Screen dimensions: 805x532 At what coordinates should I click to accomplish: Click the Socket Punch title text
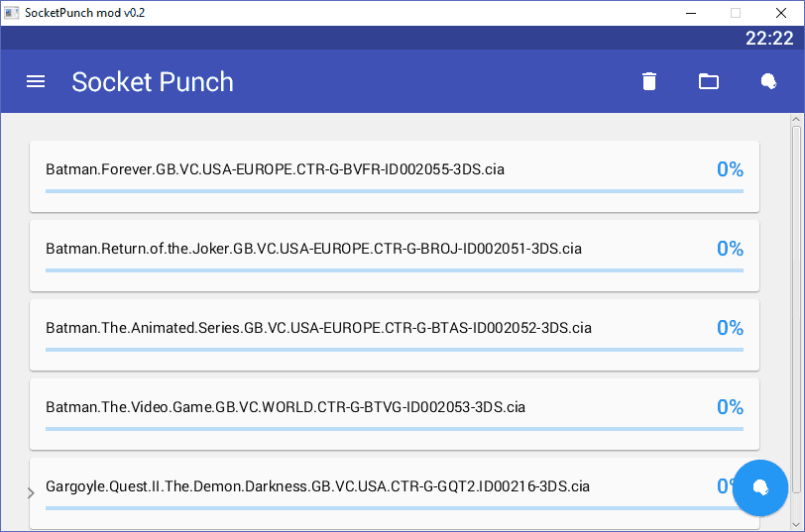click(x=153, y=81)
